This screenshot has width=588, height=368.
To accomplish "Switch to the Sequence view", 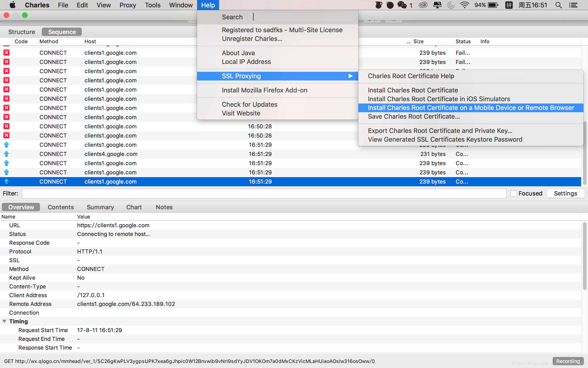I will tap(62, 32).
